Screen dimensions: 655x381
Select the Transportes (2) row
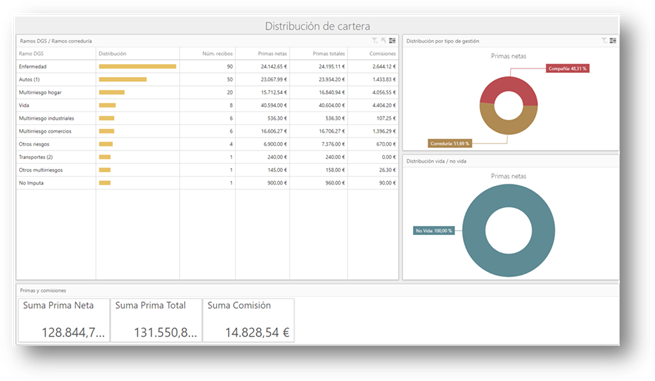point(207,157)
